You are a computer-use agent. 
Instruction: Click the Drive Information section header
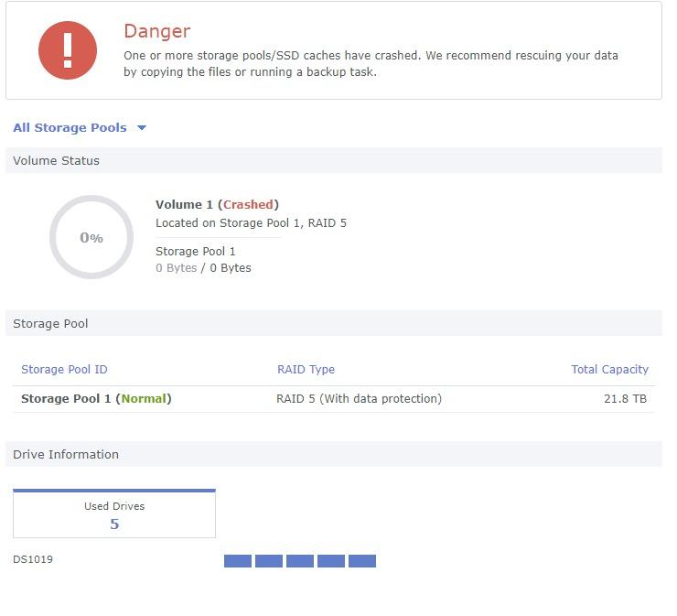click(x=334, y=454)
